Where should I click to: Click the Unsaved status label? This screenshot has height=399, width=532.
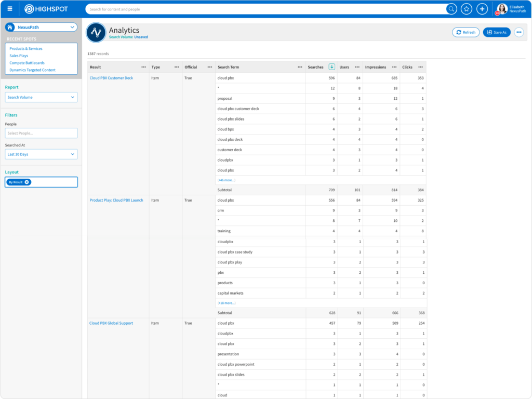pyautogui.click(x=141, y=37)
